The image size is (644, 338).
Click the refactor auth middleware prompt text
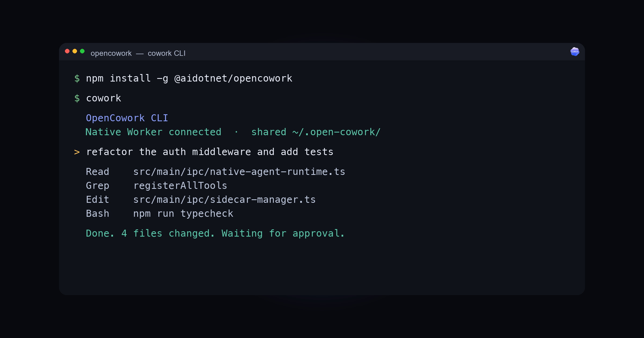[x=210, y=152]
